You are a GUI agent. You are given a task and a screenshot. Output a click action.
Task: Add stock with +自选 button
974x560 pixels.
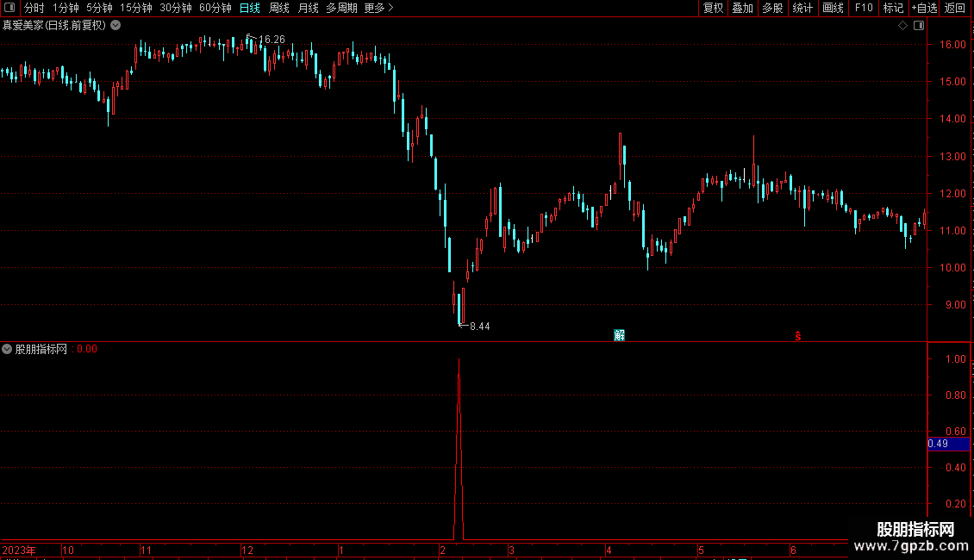(x=924, y=8)
